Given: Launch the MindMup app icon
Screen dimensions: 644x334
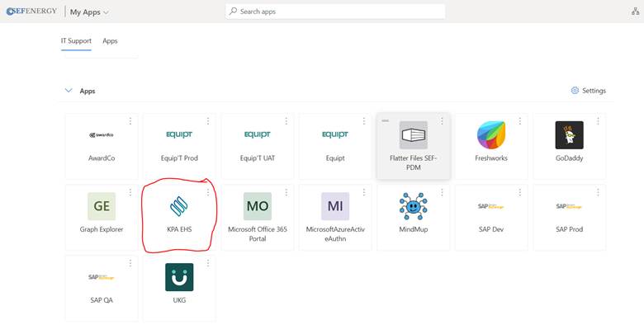Looking at the screenshot, I should tap(413, 206).
